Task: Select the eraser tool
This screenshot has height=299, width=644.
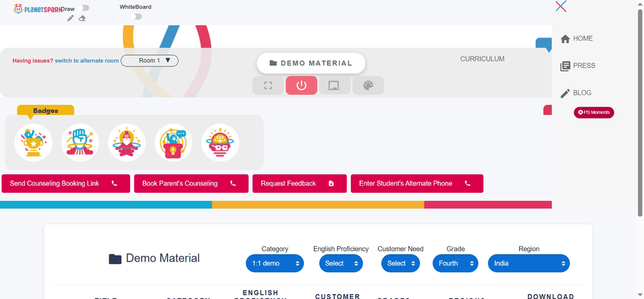Action: (x=82, y=18)
